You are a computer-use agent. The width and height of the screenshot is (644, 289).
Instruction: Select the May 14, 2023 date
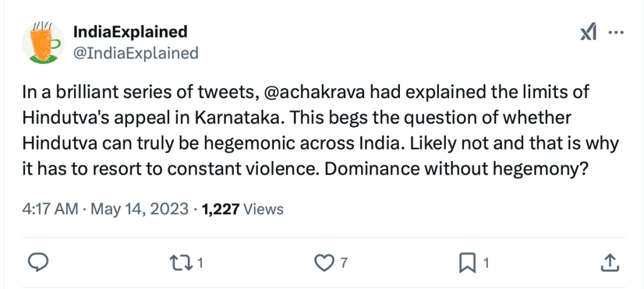point(139,209)
